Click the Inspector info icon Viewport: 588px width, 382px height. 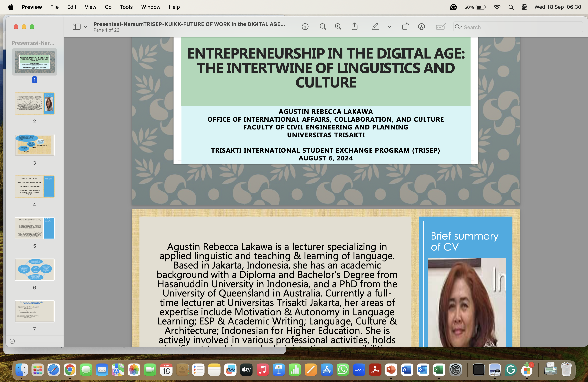point(305,27)
